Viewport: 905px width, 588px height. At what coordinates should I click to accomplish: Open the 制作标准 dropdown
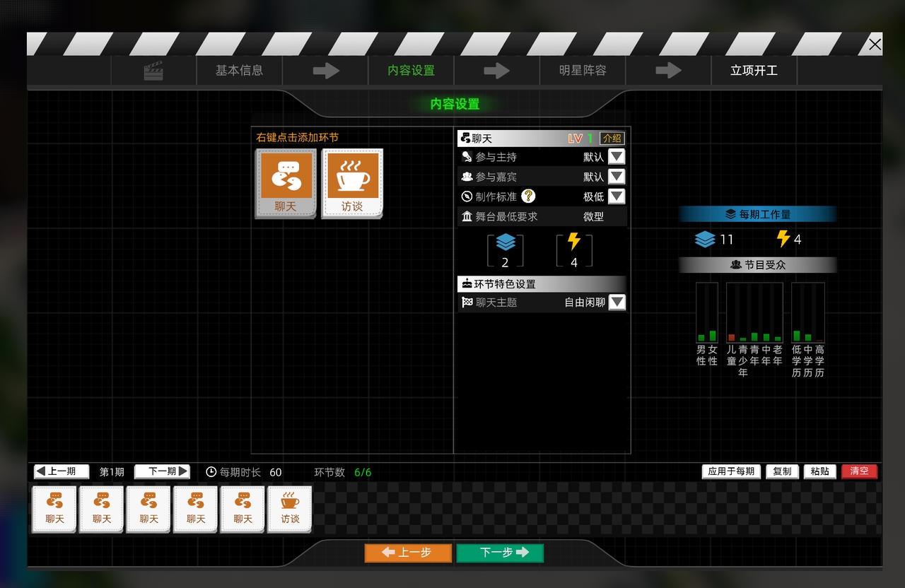tap(617, 196)
